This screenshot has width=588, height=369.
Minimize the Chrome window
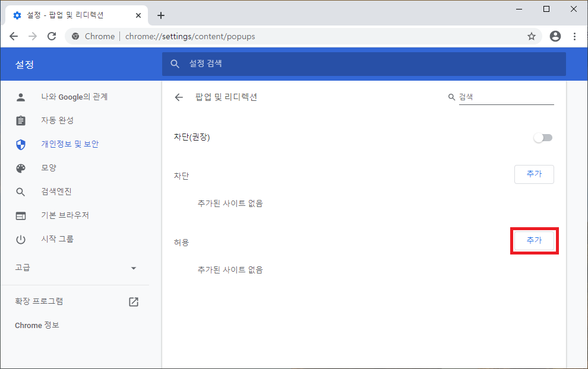(519, 9)
